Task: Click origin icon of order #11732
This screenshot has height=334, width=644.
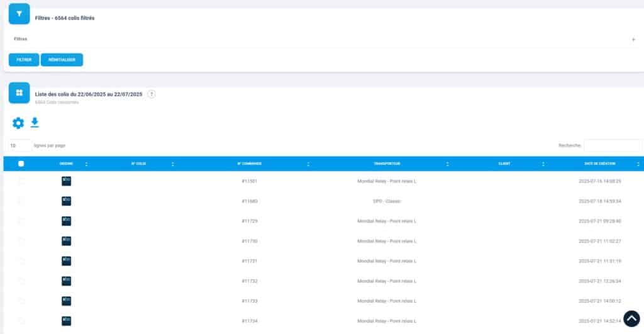Action: 66,281
